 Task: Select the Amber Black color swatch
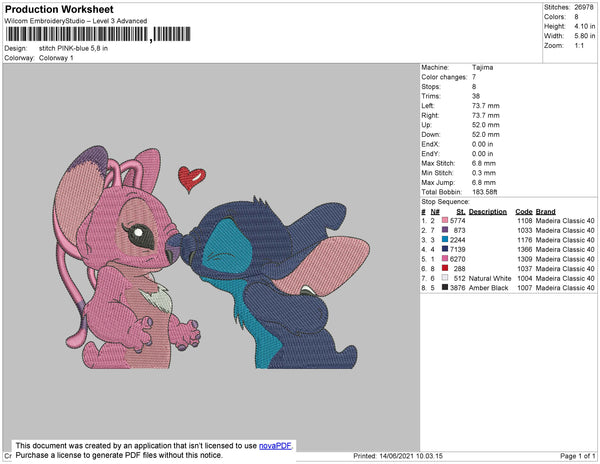tap(445, 287)
